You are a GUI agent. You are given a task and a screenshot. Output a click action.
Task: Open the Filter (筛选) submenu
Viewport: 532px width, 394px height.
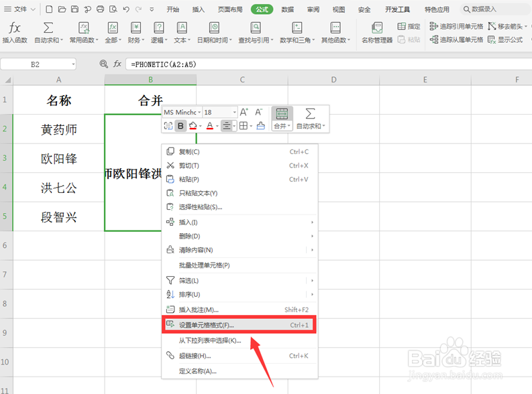pyautogui.click(x=240, y=281)
